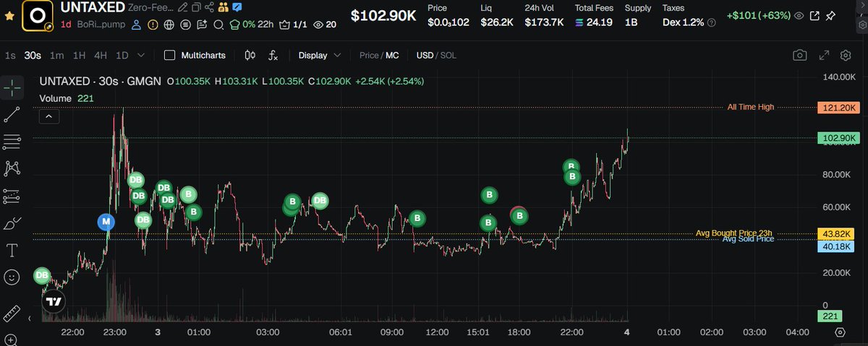Select the ruler measure tool

pos(12,314)
